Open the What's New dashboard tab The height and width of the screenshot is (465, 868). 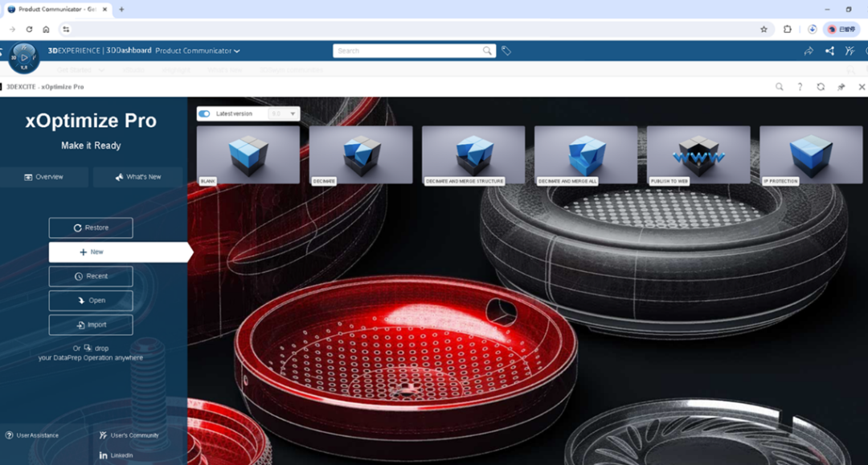coord(225,70)
